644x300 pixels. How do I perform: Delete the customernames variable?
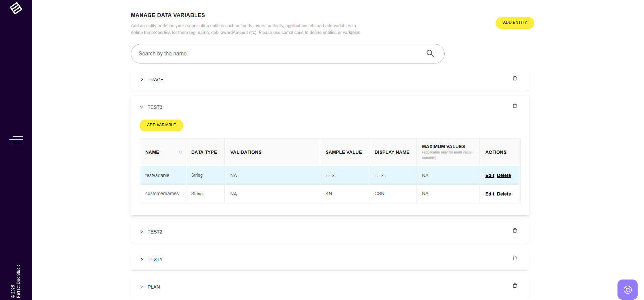[504, 194]
